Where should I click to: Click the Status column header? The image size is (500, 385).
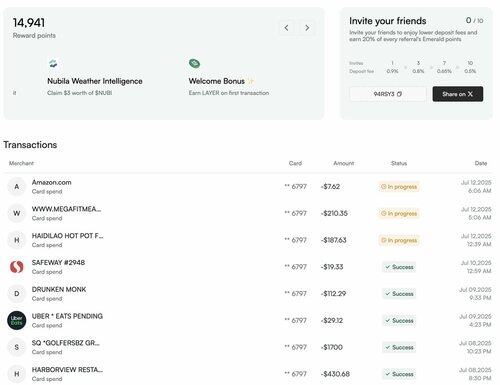coord(399,163)
